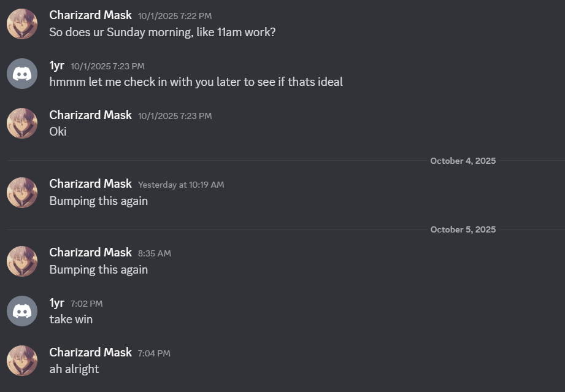Click Charizard Mask's avatar on the 8:35 AM message

point(22,261)
